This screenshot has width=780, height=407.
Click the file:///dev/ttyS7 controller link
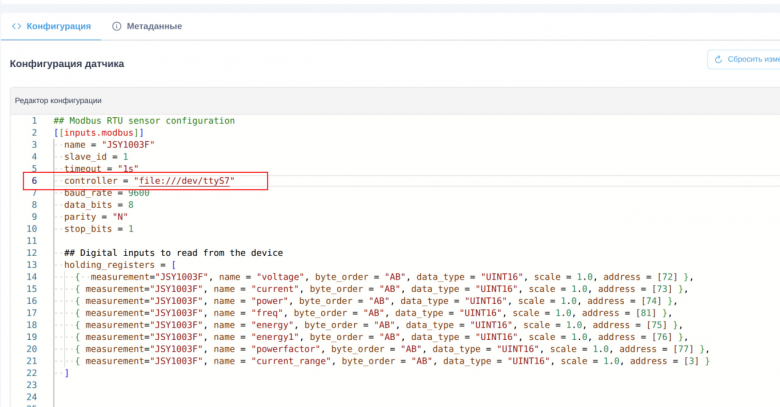[x=184, y=181]
